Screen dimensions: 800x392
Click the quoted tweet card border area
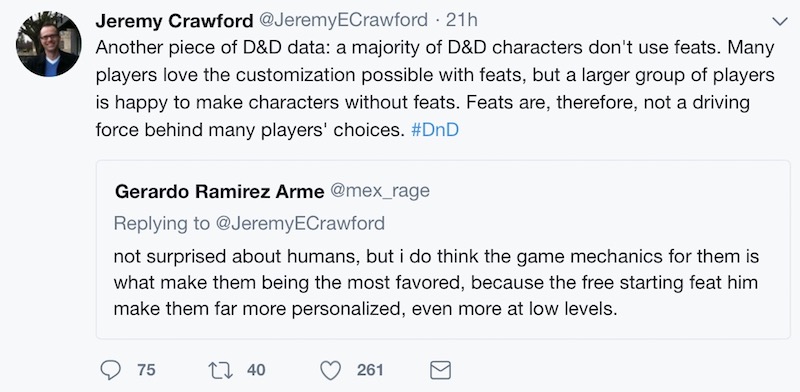443,250
